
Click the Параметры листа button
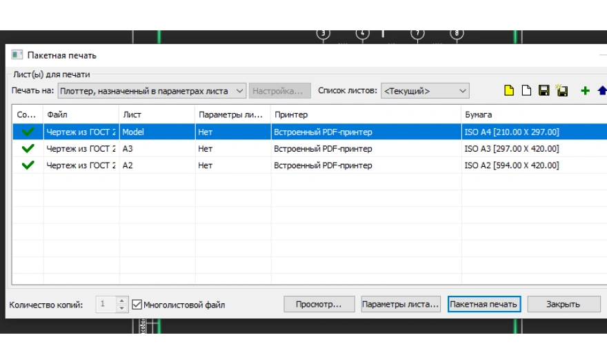tap(400, 305)
